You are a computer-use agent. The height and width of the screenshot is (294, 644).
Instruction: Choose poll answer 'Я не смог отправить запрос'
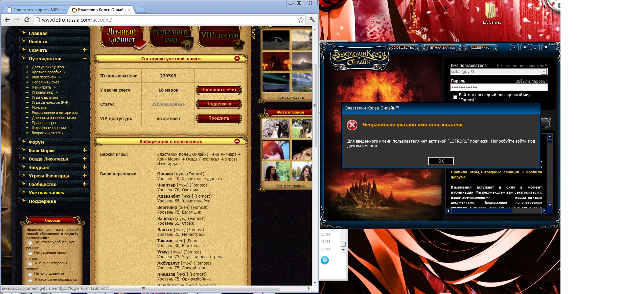point(30,264)
